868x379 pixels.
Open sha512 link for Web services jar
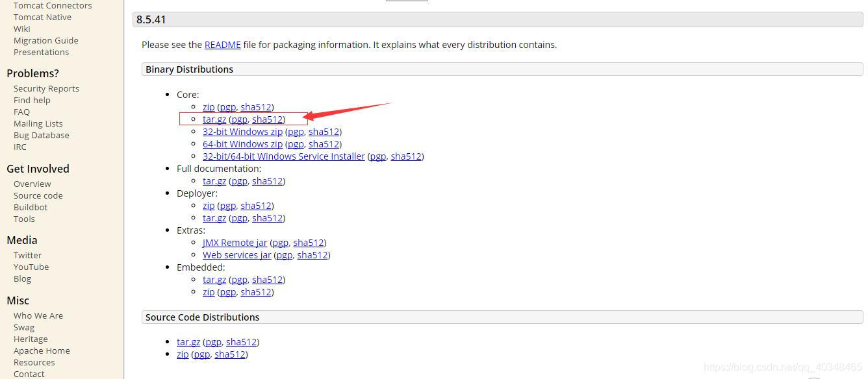(313, 255)
